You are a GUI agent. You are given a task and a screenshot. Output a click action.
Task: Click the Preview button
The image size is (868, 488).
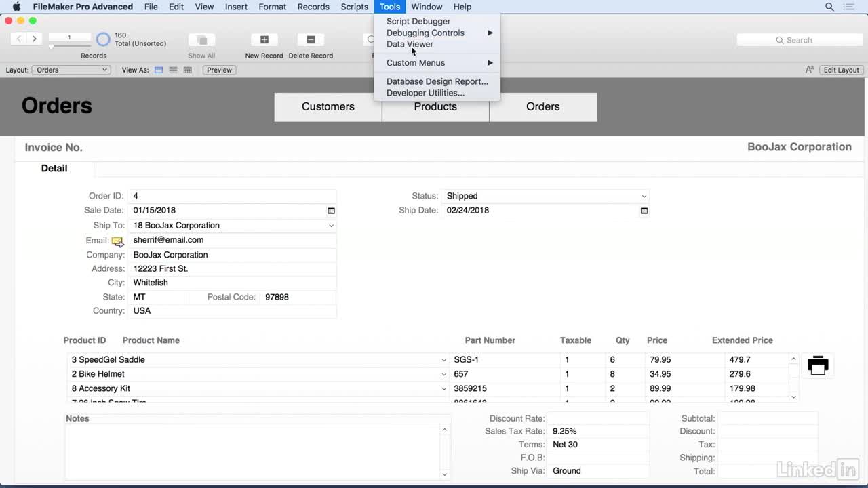(219, 70)
